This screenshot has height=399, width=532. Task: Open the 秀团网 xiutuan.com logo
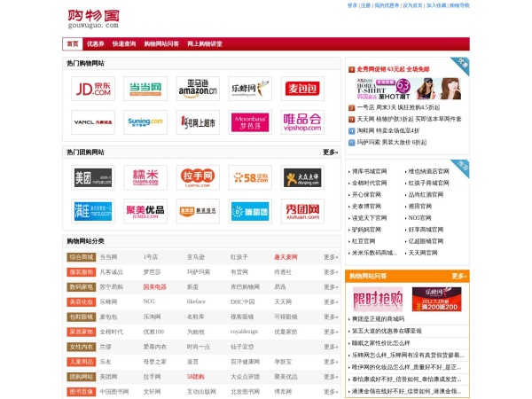click(302, 211)
